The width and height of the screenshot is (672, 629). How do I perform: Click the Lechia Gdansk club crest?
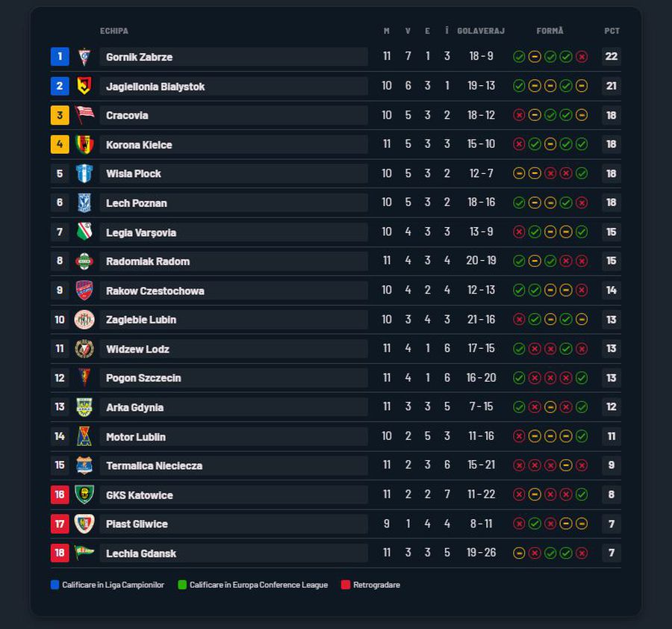84,553
